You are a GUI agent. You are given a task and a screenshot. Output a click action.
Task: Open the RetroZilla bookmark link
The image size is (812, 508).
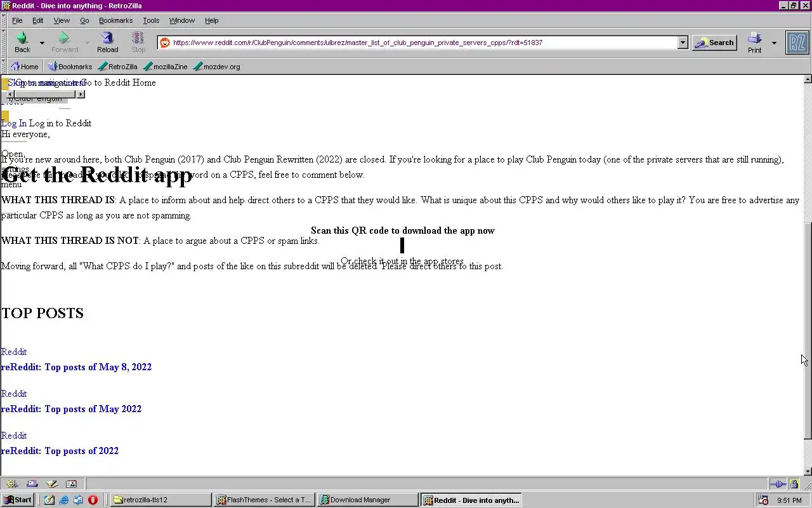(118, 66)
